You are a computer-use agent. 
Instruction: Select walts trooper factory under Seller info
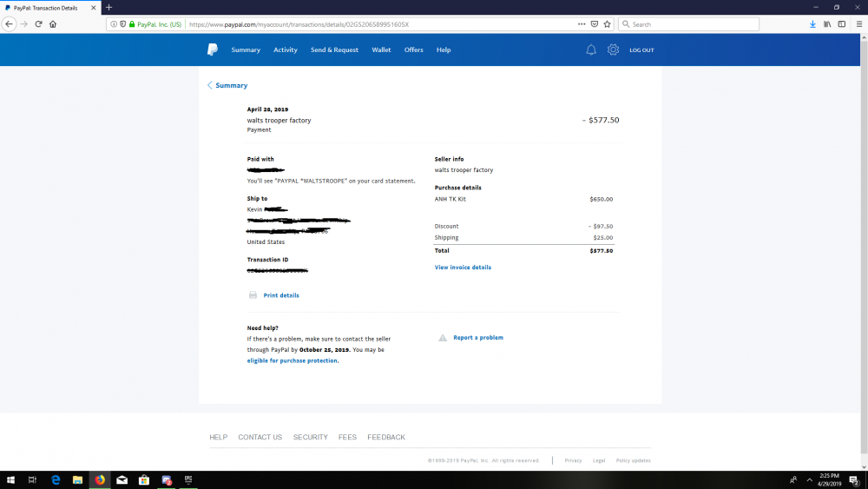[x=464, y=170]
